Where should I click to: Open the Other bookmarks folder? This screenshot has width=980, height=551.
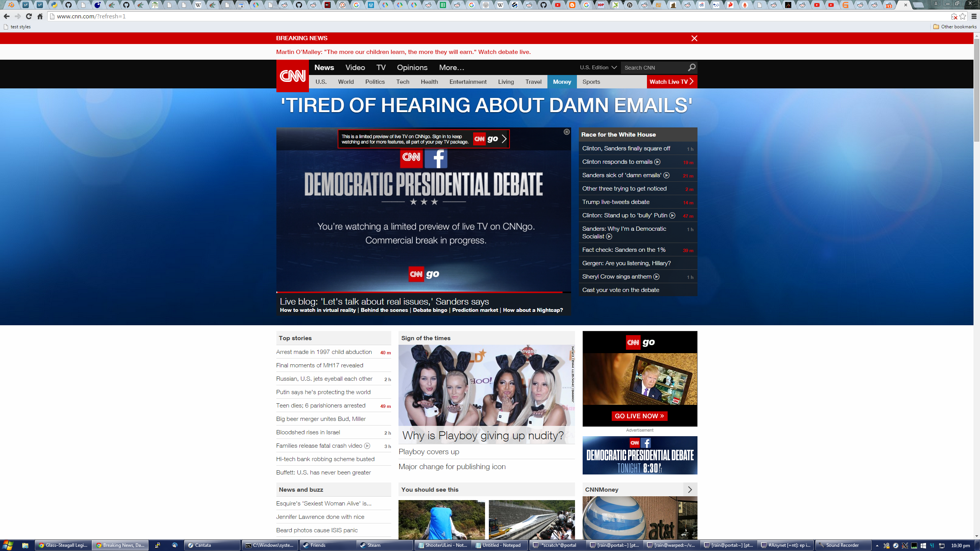click(955, 27)
